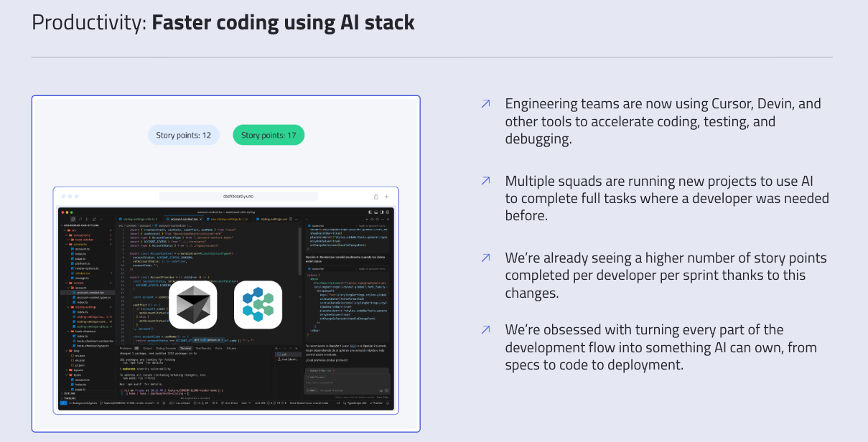Toggle the primary sidebar layout icon in title bar
868x442 pixels.
pyautogui.click(x=370, y=212)
